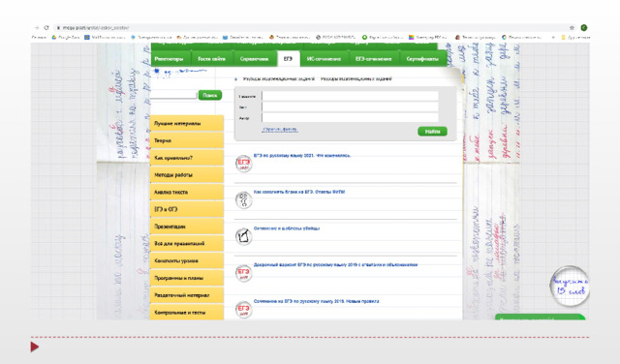Switch to the Справочник tab
Viewport: 620px width, 364px height.
click(254, 59)
